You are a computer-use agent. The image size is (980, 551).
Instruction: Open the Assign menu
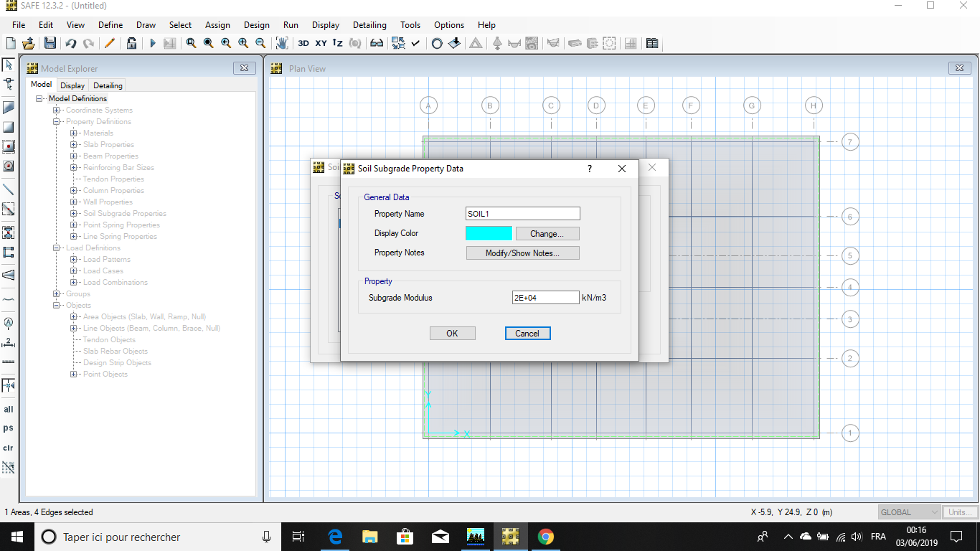tap(217, 24)
